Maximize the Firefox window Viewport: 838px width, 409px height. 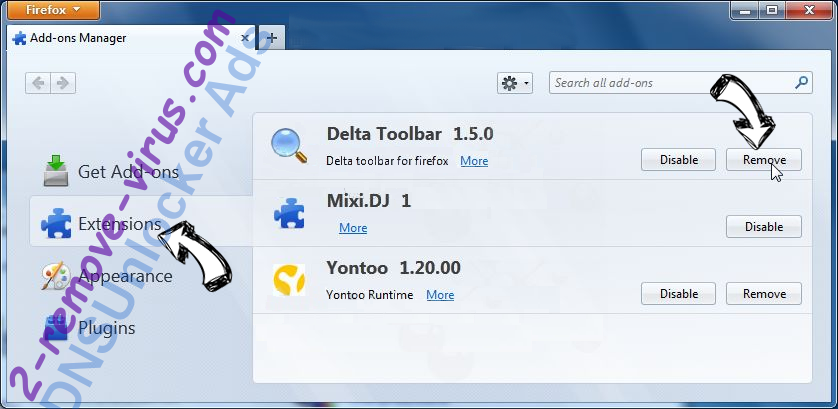pos(772,9)
